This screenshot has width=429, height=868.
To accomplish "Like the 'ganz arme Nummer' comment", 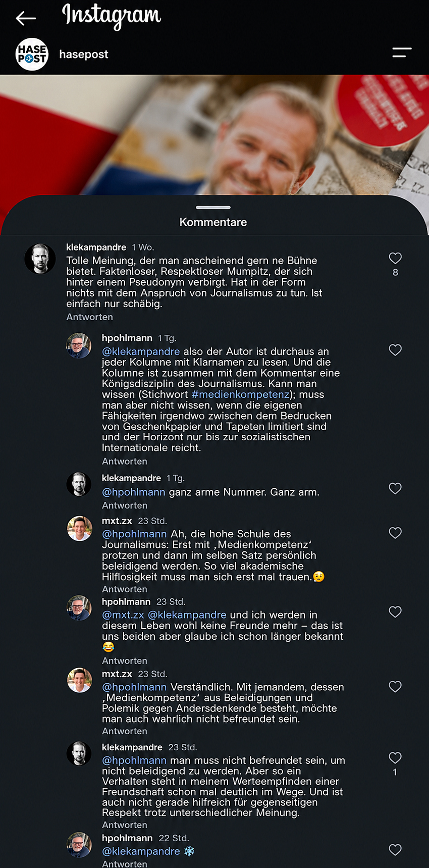I will click(395, 488).
